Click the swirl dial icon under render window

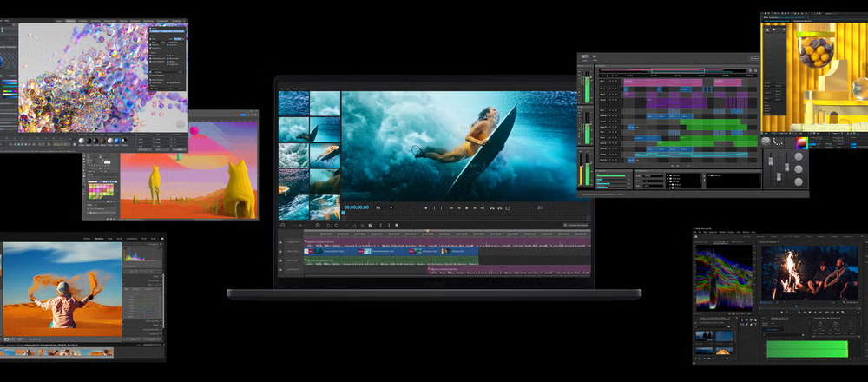point(766,142)
